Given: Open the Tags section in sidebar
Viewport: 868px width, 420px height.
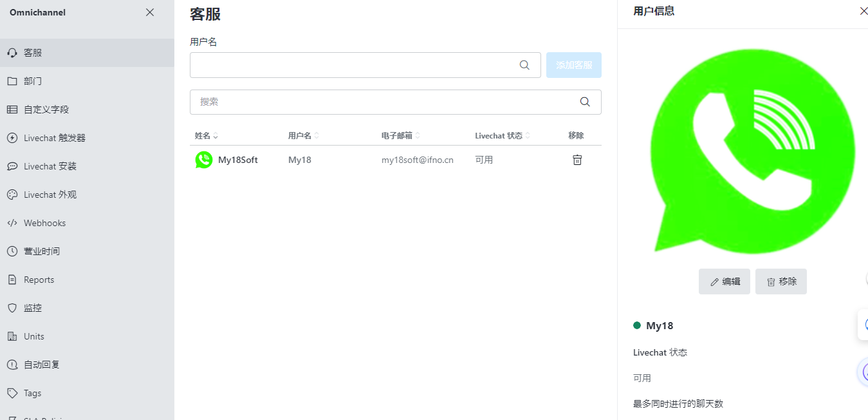Looking at the screenshot, I should click(87, 393).
